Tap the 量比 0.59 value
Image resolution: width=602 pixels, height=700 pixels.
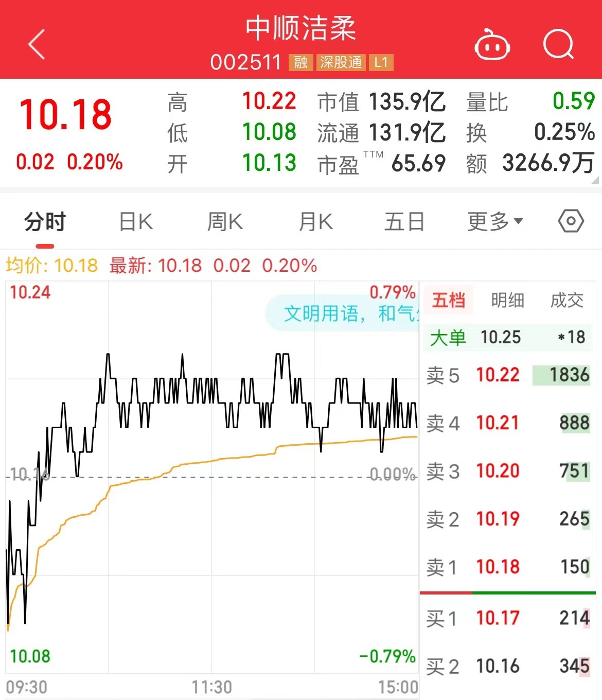click(574, 101)
